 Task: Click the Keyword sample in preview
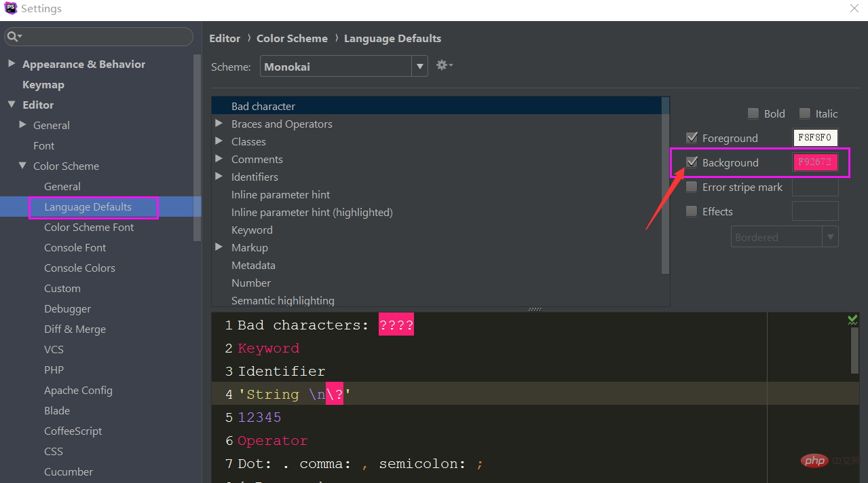click(268, 348)
